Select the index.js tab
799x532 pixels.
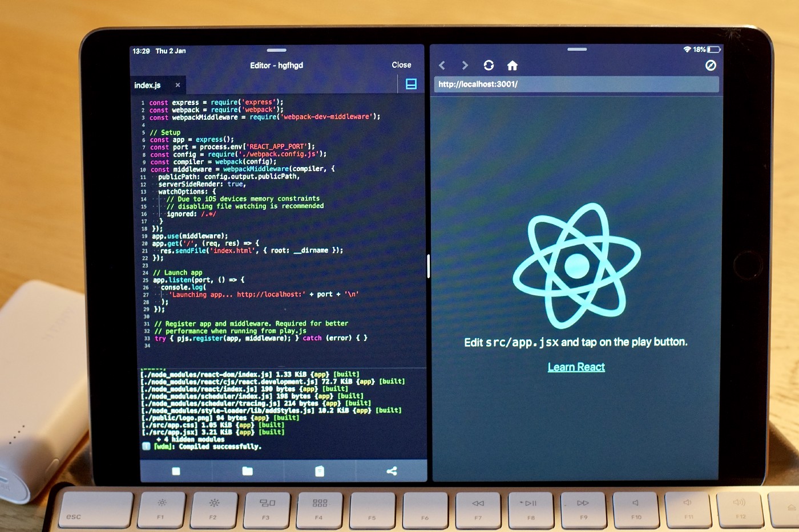tap(148, 86)
